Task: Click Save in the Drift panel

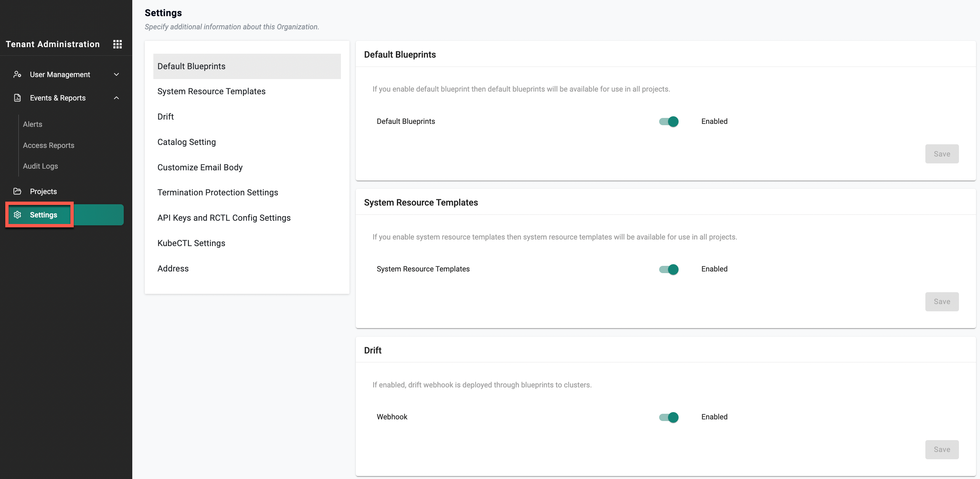Action: tap(941, 449)
